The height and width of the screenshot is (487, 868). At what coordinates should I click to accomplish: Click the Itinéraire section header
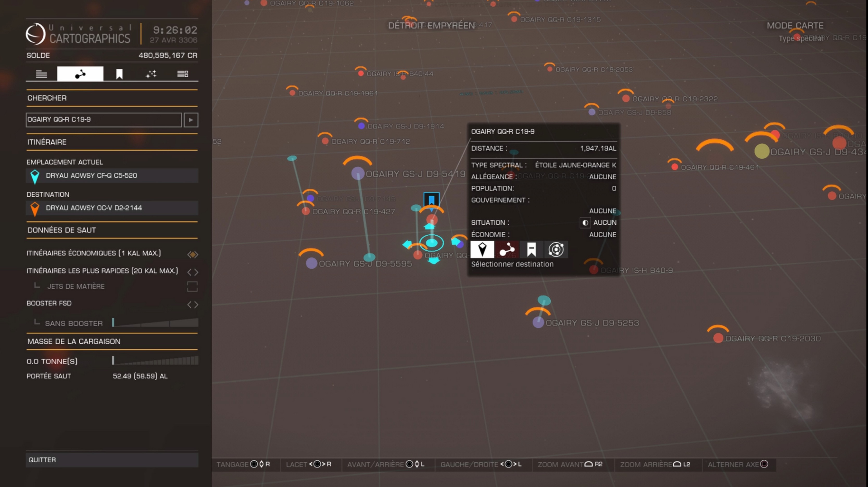pyautogui.click(x=112, y=142)
